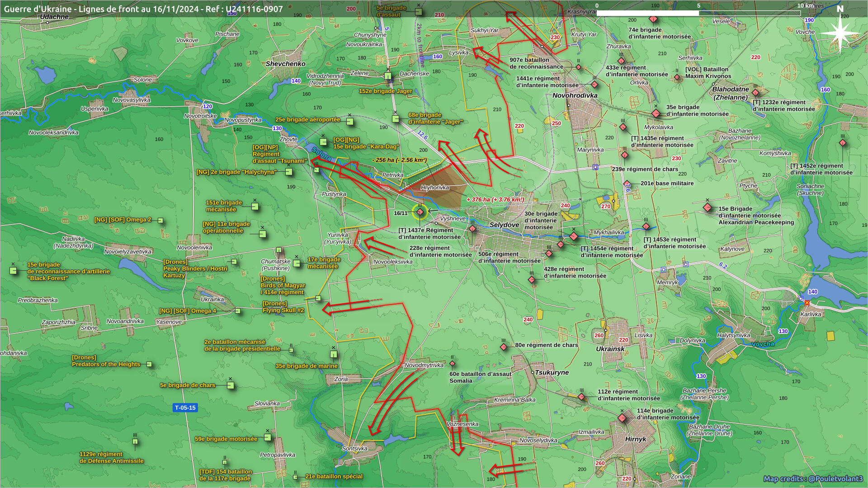This screenshot has width=868, height=488.
Task: Click the Selydove town label
Action: tap(504, 225)
